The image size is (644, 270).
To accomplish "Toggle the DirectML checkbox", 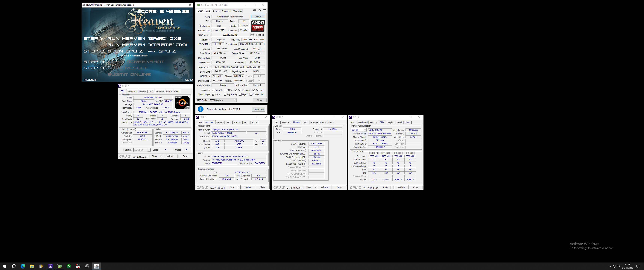I will coord(254,90).
